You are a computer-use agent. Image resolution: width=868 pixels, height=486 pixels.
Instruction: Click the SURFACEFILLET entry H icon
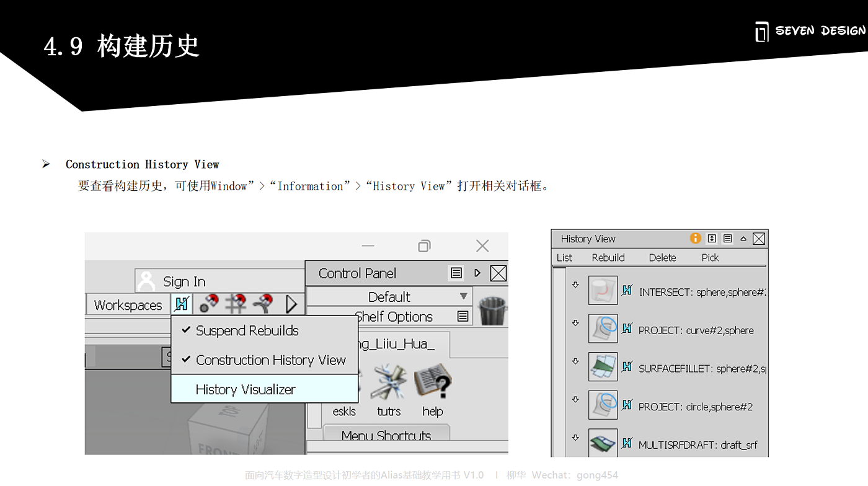[x=627, y=367]
